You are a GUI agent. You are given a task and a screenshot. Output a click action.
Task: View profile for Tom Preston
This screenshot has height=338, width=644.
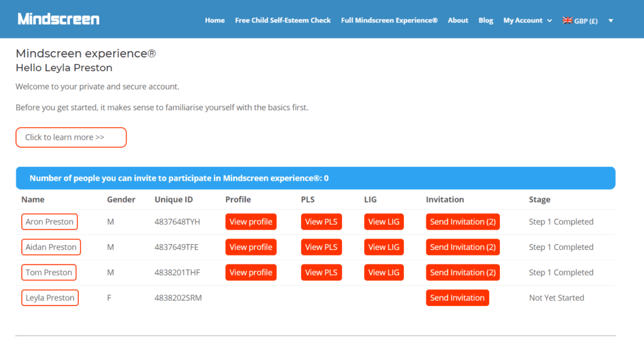(x=250, y=272)
